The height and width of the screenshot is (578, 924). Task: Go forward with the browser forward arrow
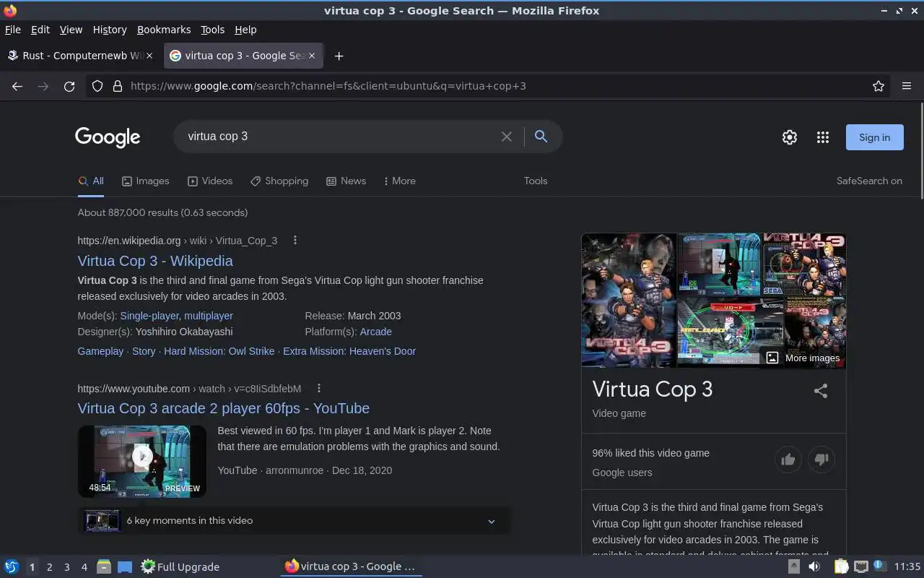tap(43, 86)
